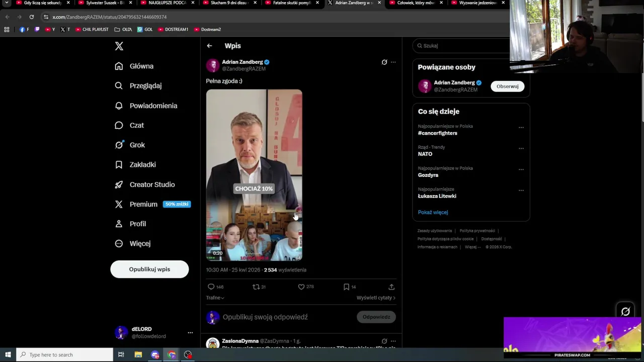The width and height of the screenshot is (644, 362).
Task: Open the Łukasza Litewki trend
Action: [437, 196]
